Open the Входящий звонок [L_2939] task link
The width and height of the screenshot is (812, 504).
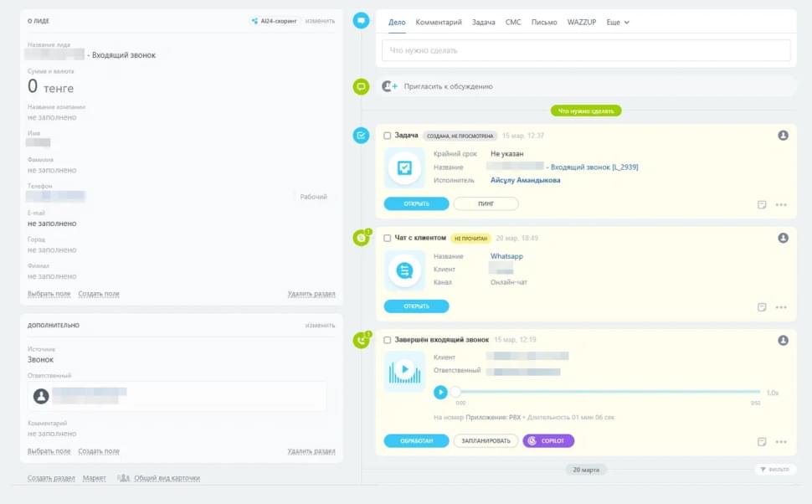tap(594, 167)
